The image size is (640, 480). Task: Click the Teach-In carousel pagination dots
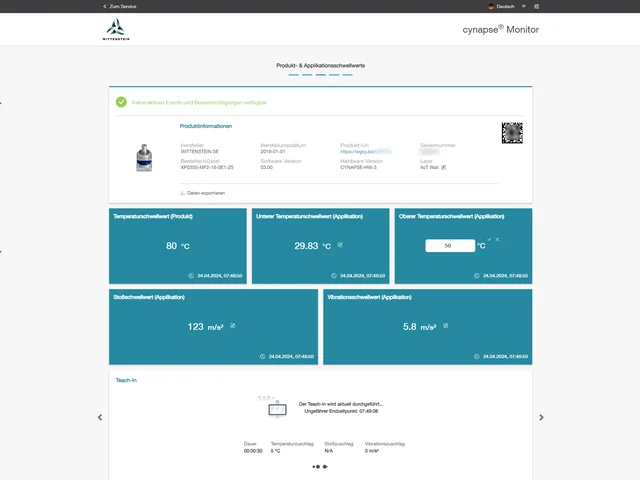(x=320, y=466)
